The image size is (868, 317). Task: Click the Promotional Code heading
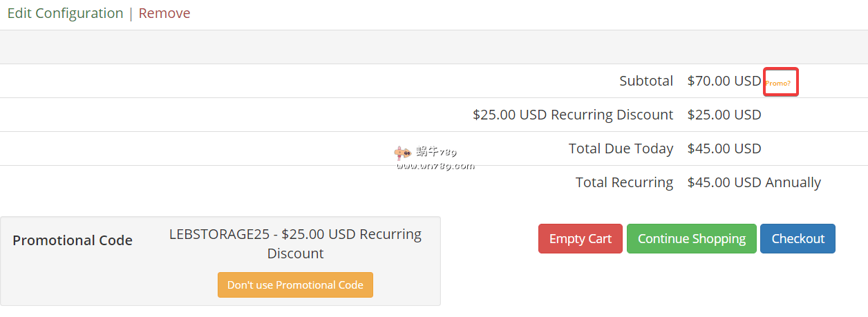pyautogui.click(x=73, y=240)
